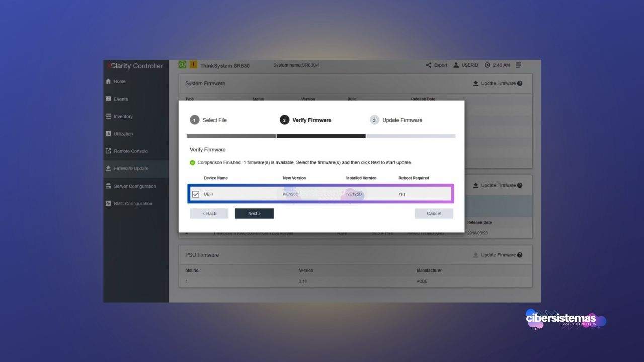Click help icon beside adapter firmware update
Screen dimensions: 644x362
click(520, 185)
